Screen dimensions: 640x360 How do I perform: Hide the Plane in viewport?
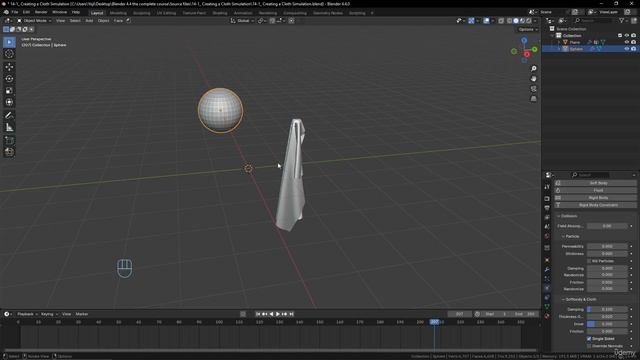tap(627, 42)
